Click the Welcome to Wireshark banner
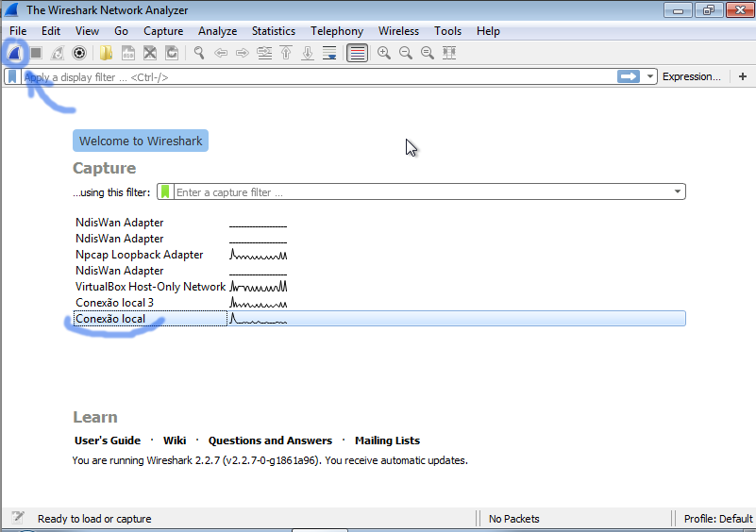 click(x=141, y=141)
